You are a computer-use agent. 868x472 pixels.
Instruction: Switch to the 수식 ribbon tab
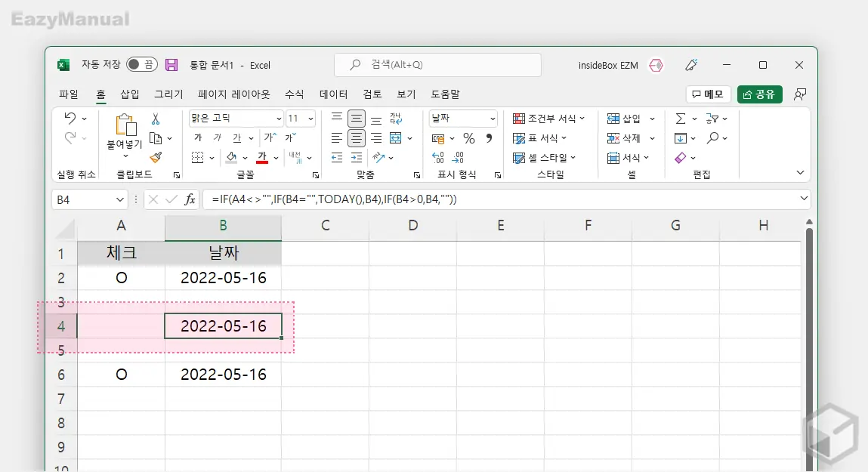[293, 94]
